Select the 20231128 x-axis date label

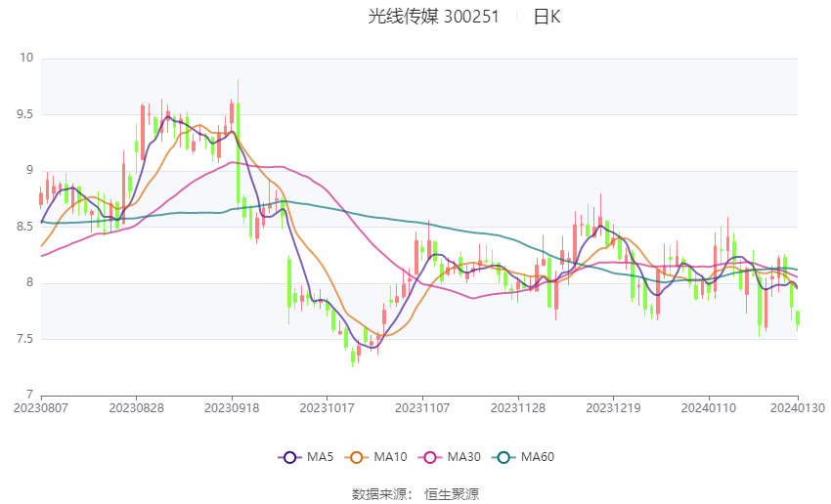[518, 408]
